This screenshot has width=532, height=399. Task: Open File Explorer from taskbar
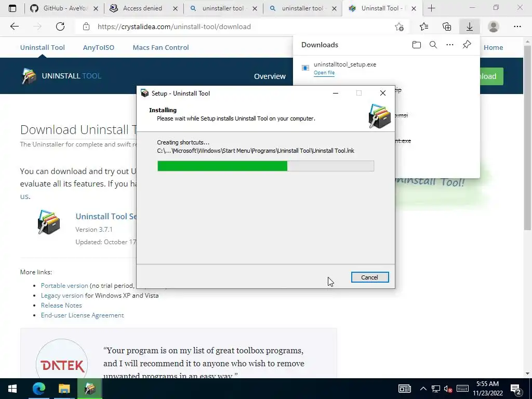[64, 389]
